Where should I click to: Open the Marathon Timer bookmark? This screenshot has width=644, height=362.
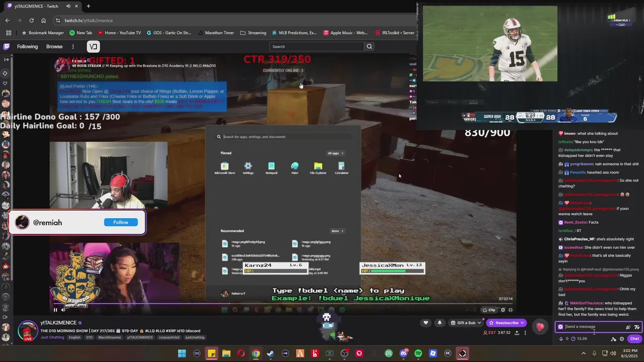(x=215, y=33)
